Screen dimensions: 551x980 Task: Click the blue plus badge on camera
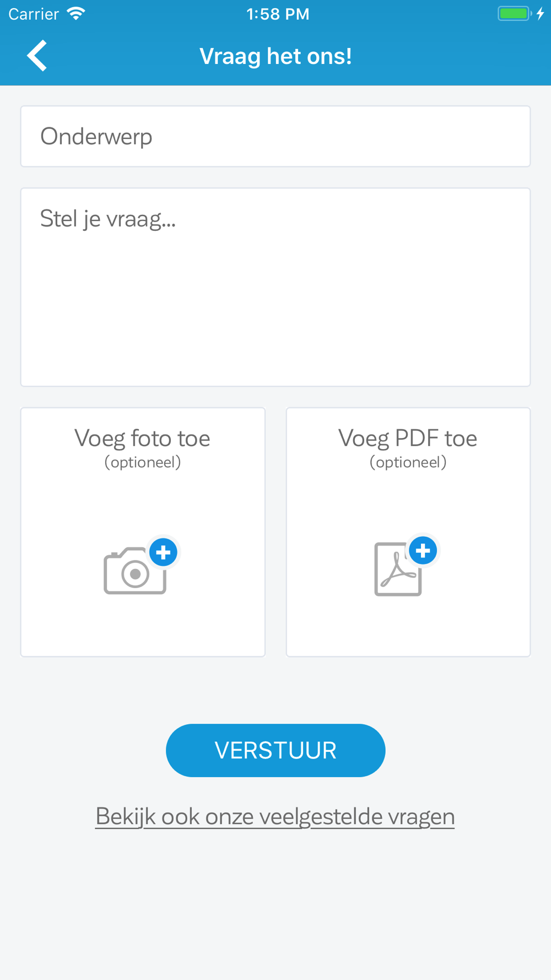(x=164, y=552)
